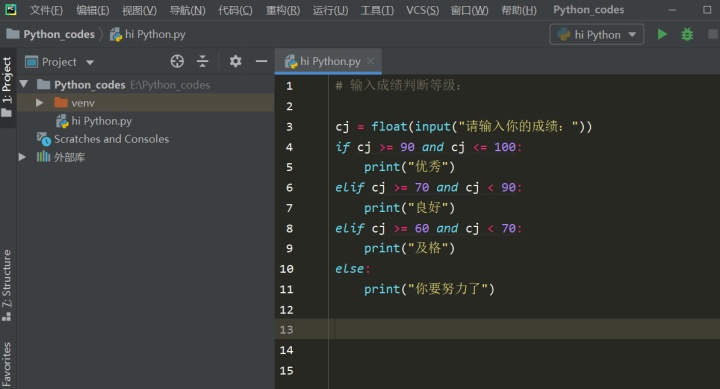Screen dimensions: 720x389
Task: Open the 导航(N) menu
Action: pos(187,10)
